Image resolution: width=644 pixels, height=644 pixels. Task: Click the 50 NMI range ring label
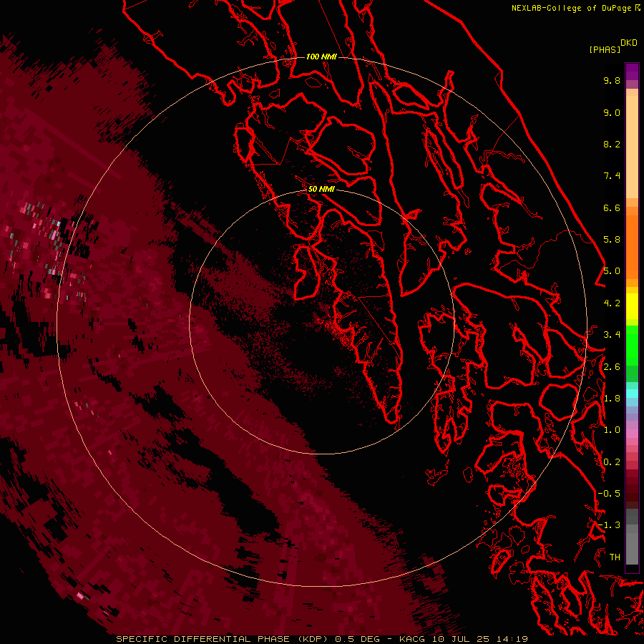click(321, 189)
